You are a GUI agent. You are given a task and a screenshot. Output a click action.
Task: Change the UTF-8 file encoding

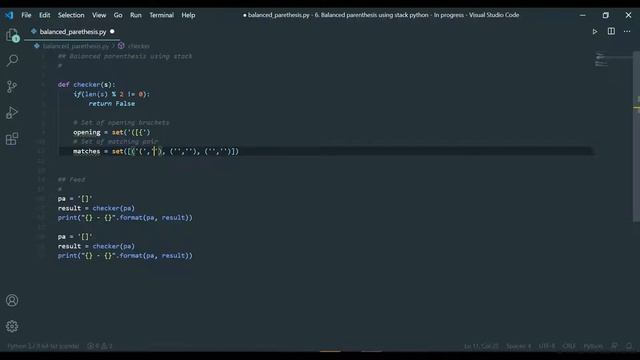click(x=547, y=346)
